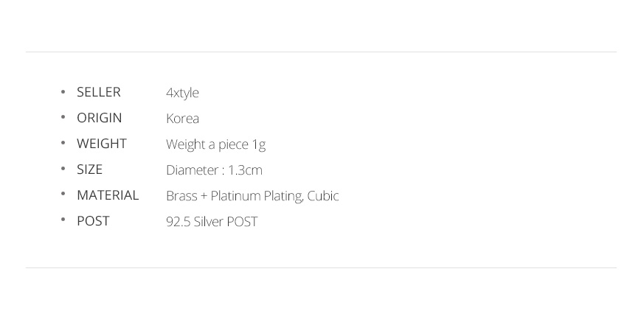This screenshot has width=644, height=322.
Task: Click the SIZE label
Action: [89, 169]
